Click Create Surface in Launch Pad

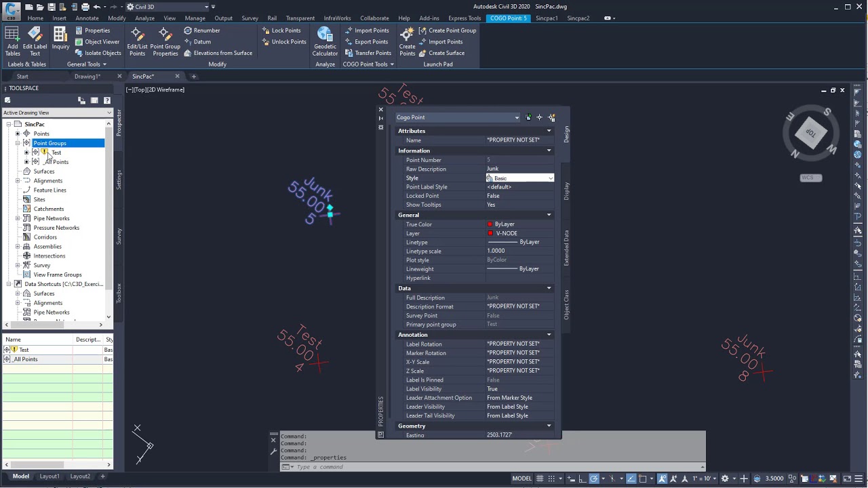tap(441, 53)
